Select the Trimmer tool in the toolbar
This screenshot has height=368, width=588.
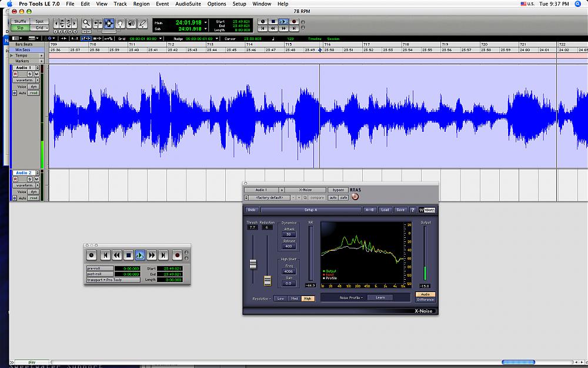pos(98,24)
